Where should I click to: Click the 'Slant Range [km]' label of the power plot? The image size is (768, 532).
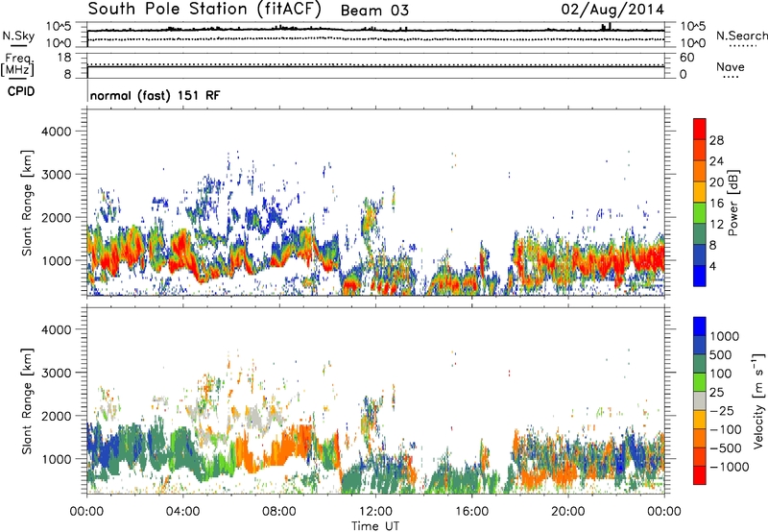(x=27, y=203)
